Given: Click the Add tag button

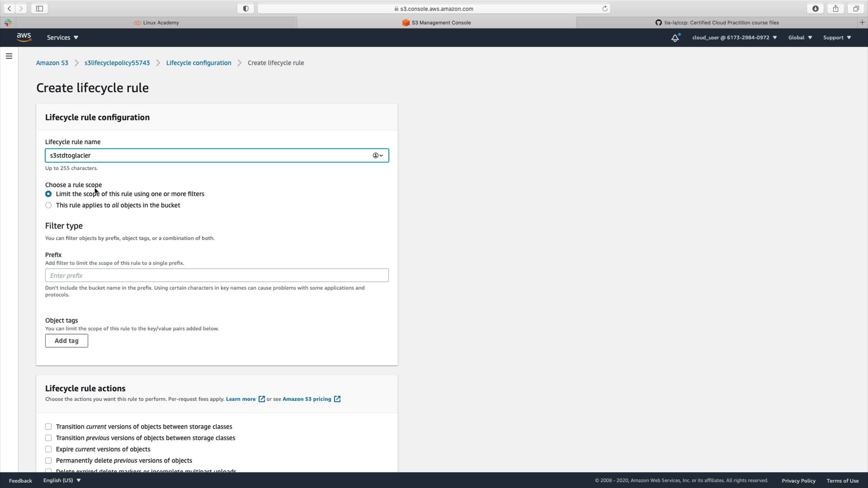Looking at the screenshot, I should pos(67,341).
